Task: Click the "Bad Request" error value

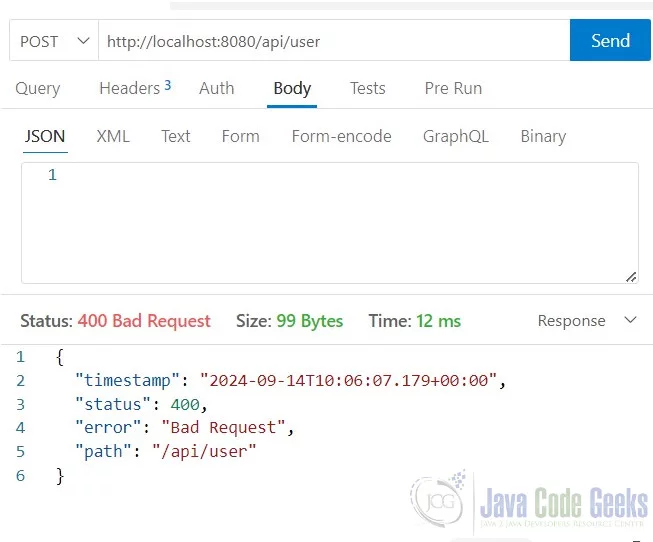Action: [x=223, y=427]
